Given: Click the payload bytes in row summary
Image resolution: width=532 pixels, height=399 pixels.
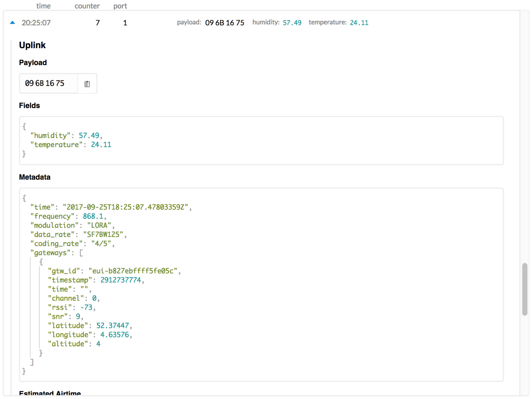Looking at the screenshot, I should click(x=224, y=23).
